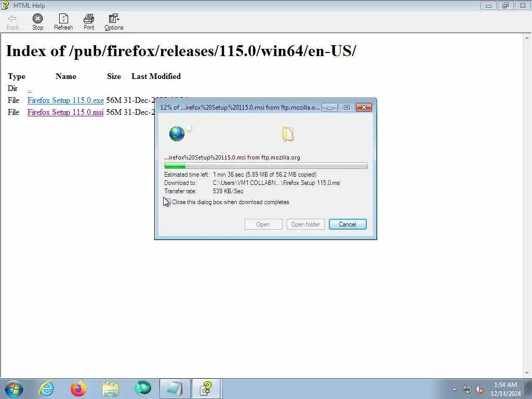Show hidden system tray icons
This screenshot has height=399, width=532.
454,390
